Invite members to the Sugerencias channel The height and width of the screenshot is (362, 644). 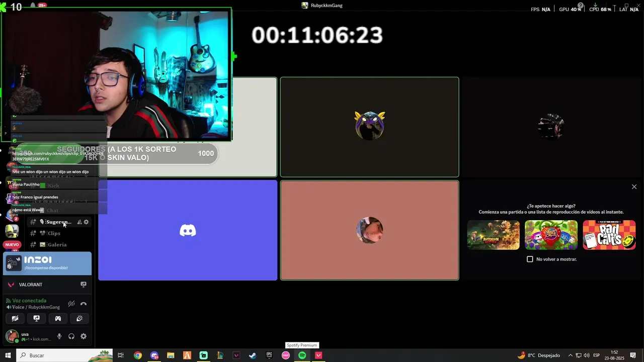79,222
